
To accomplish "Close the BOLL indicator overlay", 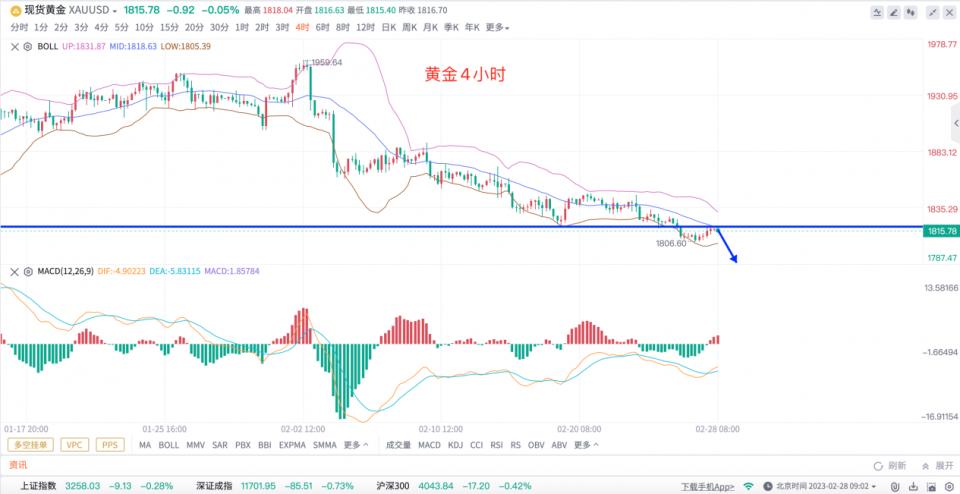I will click(14, 46).
